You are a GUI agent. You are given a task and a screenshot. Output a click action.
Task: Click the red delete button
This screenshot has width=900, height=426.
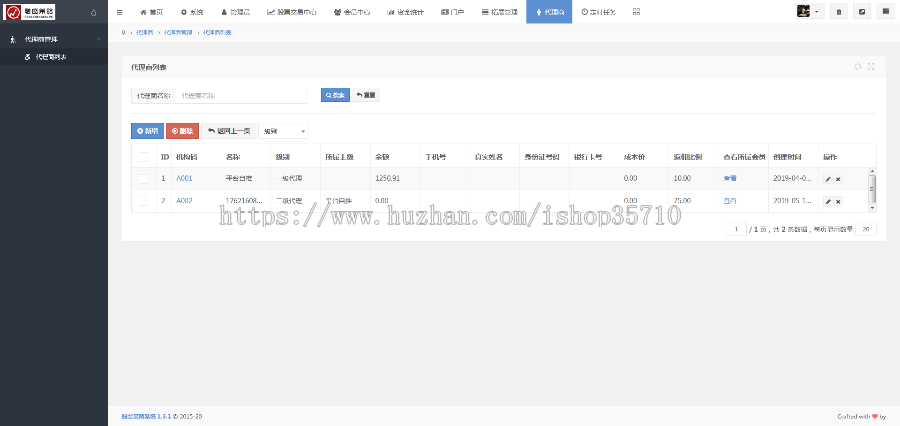point(183,131)
